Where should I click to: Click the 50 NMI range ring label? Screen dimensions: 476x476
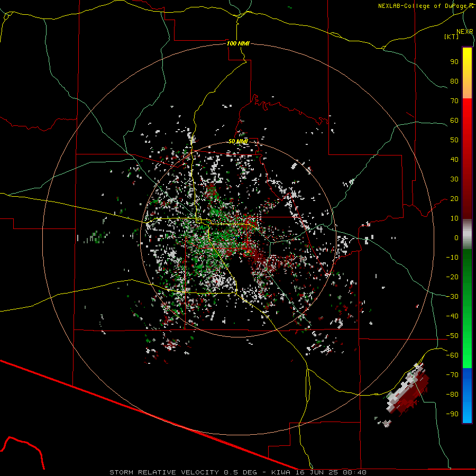238,141
